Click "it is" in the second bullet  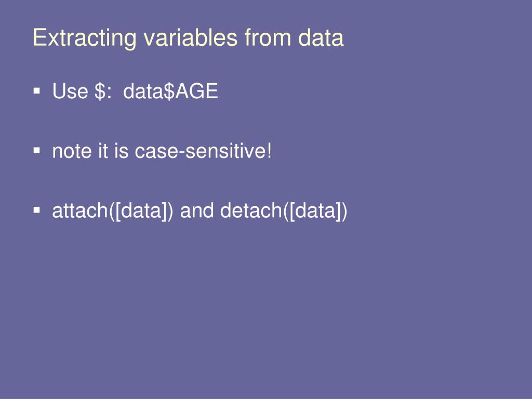click(x=113, y=151)
